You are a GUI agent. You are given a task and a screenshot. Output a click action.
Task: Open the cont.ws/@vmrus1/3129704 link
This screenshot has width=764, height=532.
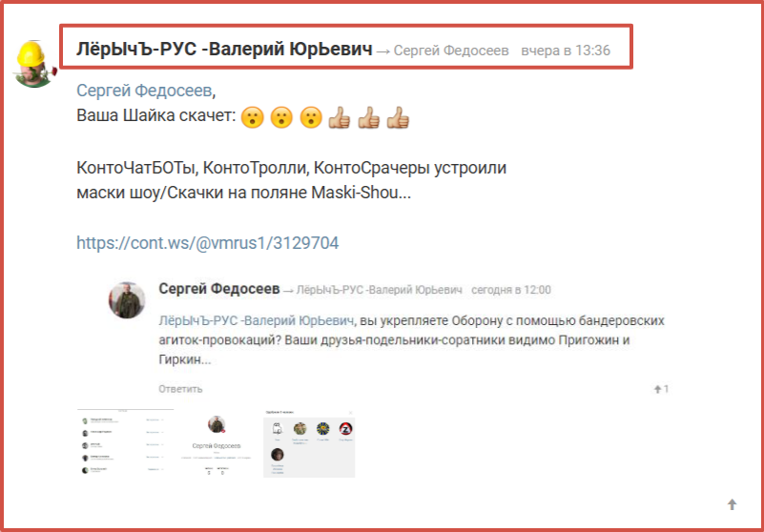tap(208, 242)
